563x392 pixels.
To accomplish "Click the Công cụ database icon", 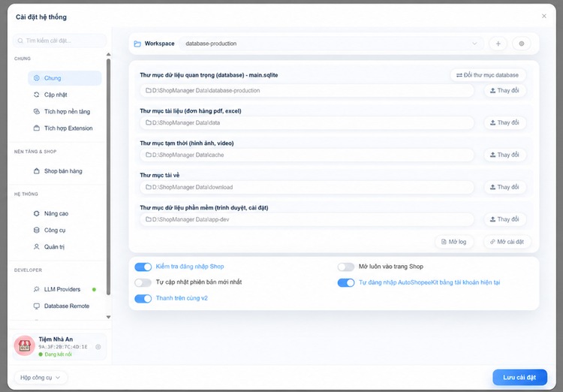I will (x=36, y=230).
